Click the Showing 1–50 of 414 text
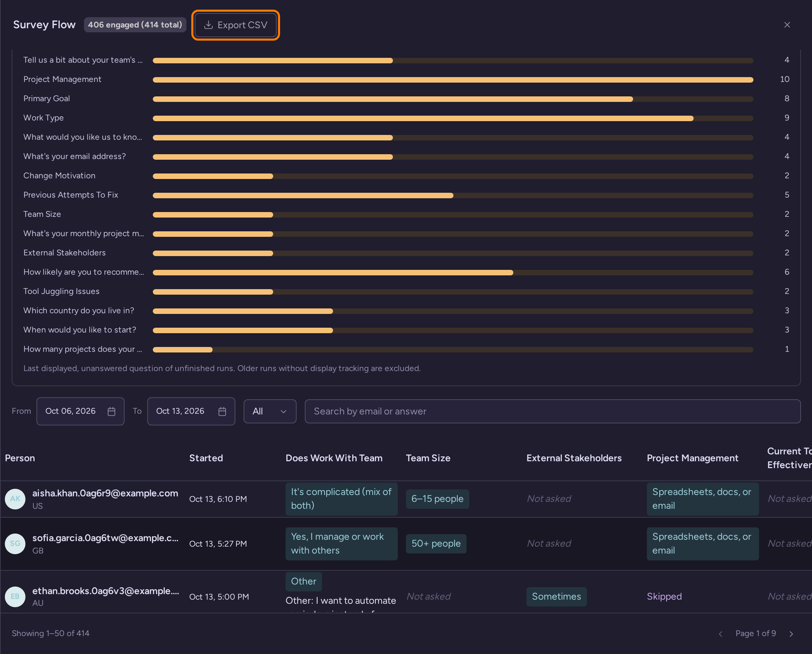 [x=51, y=633]
